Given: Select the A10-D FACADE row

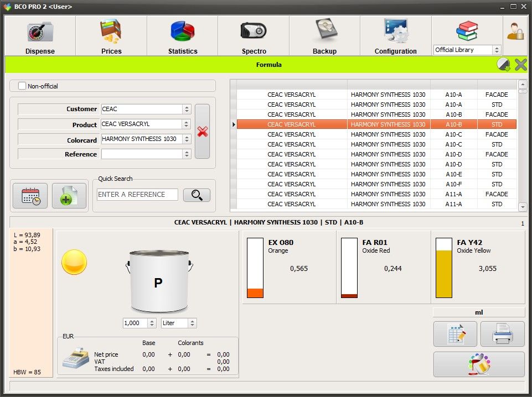Looking at the screenshot, I should [x=376, y=154].
